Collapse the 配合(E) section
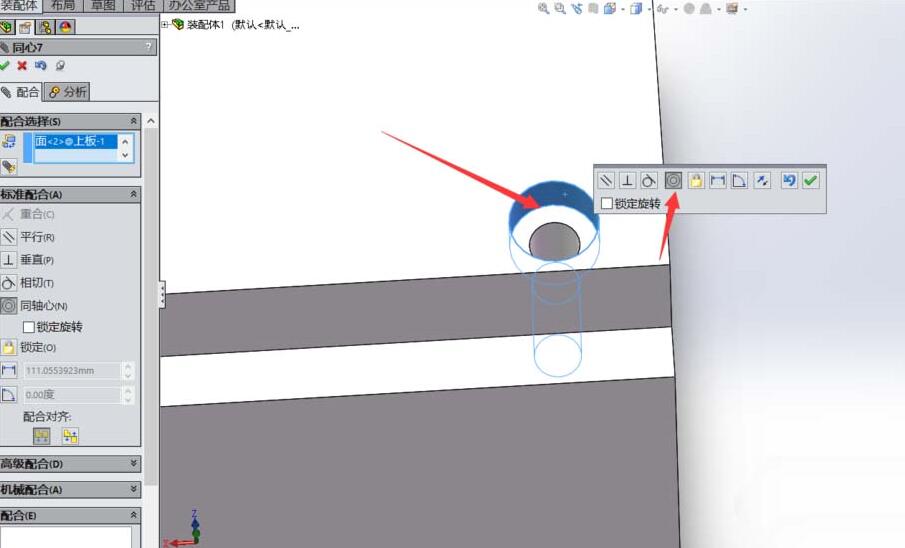 (133, 515)
